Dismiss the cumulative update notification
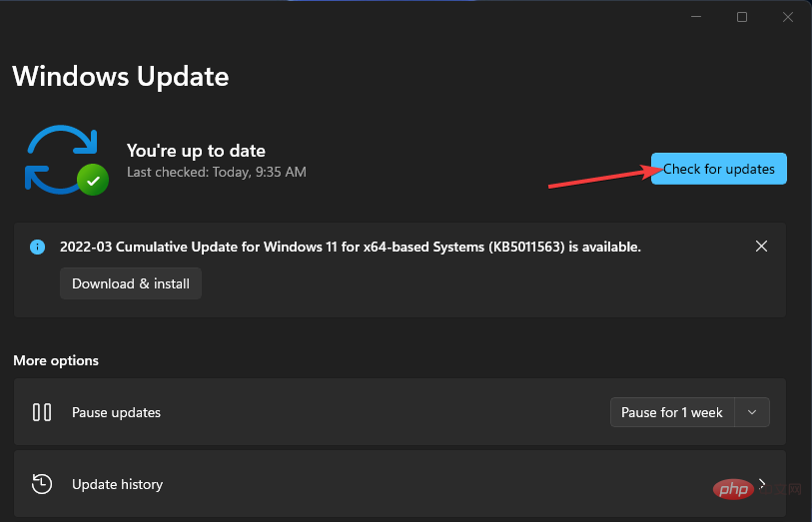Viewport: 812px width, 522px height. (x=761, y=246)
